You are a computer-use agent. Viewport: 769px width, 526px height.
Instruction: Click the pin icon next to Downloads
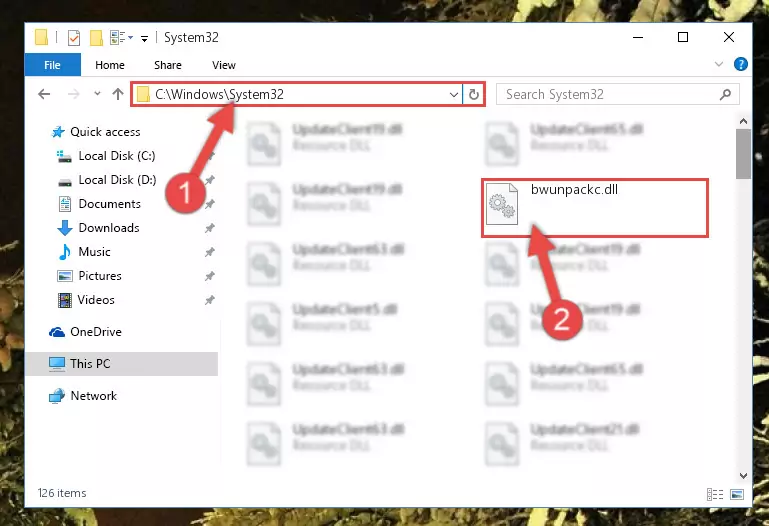[x=210, y=228]
